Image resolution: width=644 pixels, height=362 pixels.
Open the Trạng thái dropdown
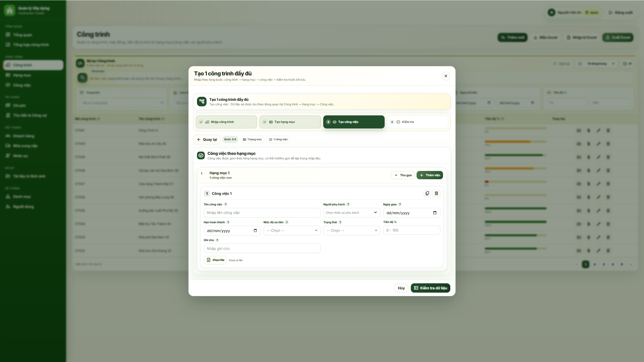(x=352, y=231)
